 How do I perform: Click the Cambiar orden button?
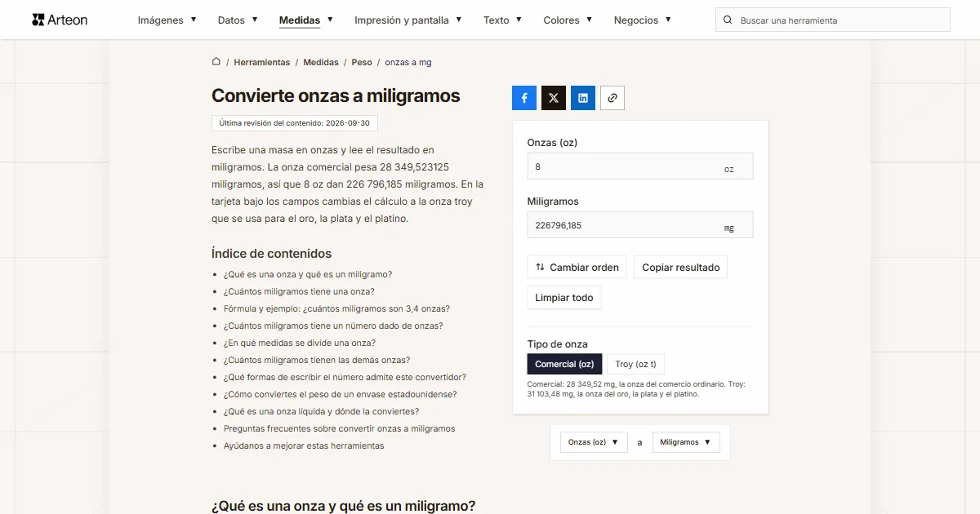tap(577, 267)
